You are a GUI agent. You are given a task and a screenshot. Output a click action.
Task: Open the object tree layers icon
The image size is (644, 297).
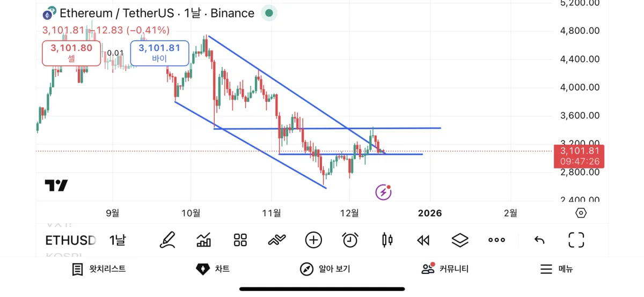coord(460,240)
